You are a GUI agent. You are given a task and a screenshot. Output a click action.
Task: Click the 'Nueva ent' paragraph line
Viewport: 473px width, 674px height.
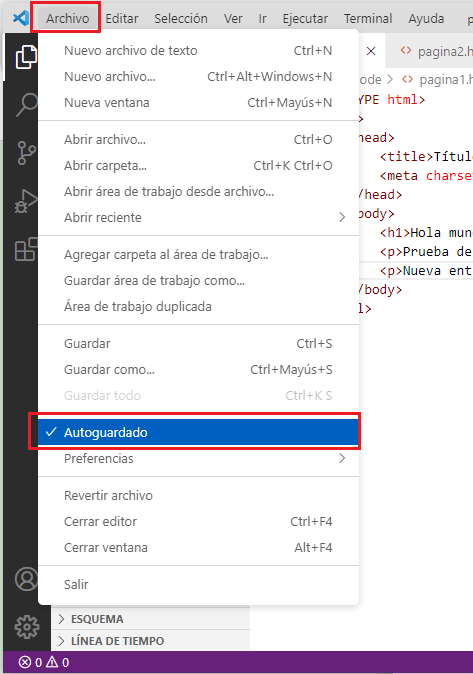pyautogui.click(x=426, y=271)
